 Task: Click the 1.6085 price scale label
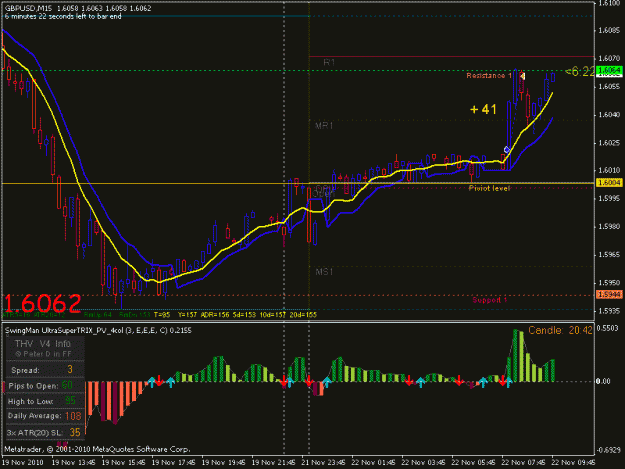(x=609, y=30)
